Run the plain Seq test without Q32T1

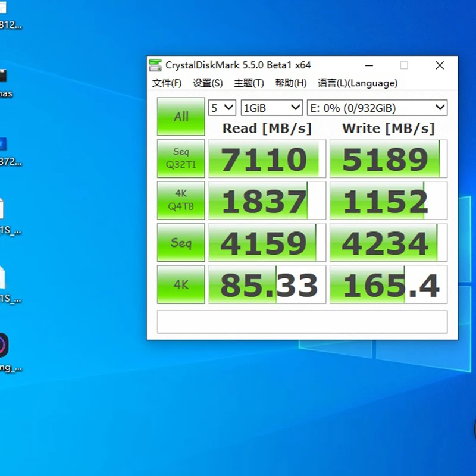181,243
